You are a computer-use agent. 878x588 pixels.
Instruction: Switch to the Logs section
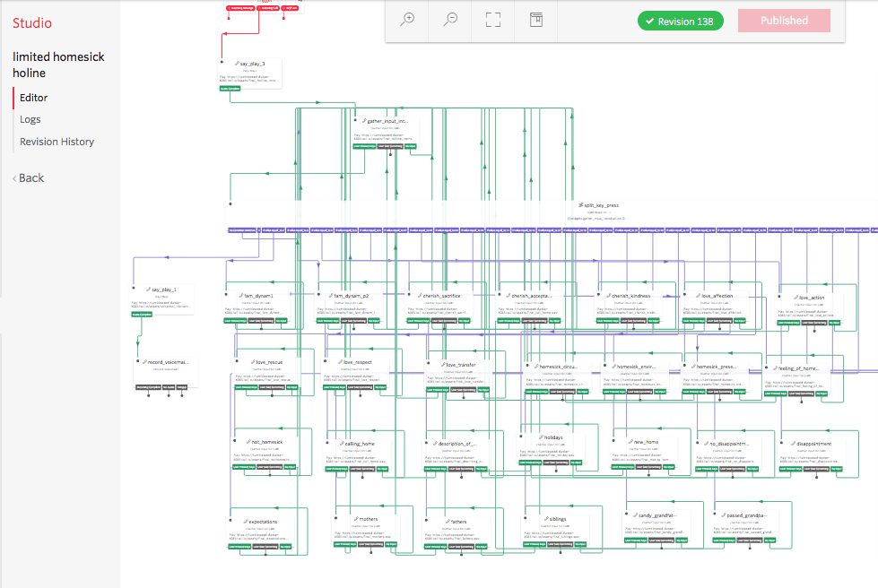[30, 119]
